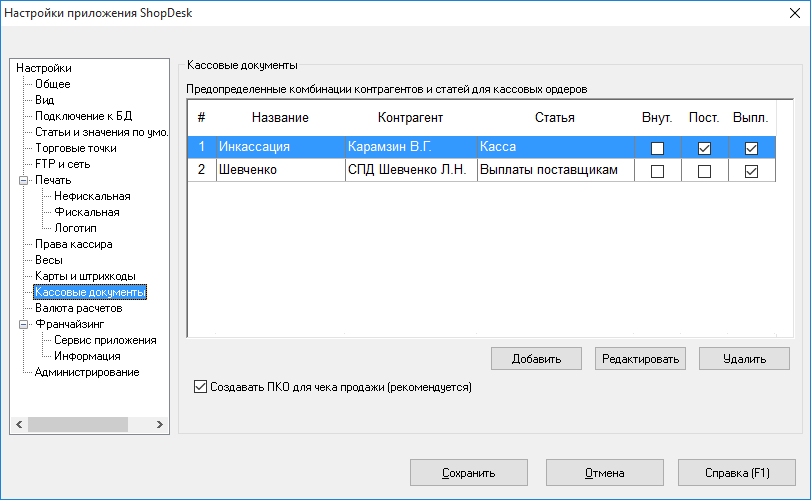The height and width of the screenshot is (500, 811).
Task: Click the tree scrollbar right arrow
Action: coord(160,425)
